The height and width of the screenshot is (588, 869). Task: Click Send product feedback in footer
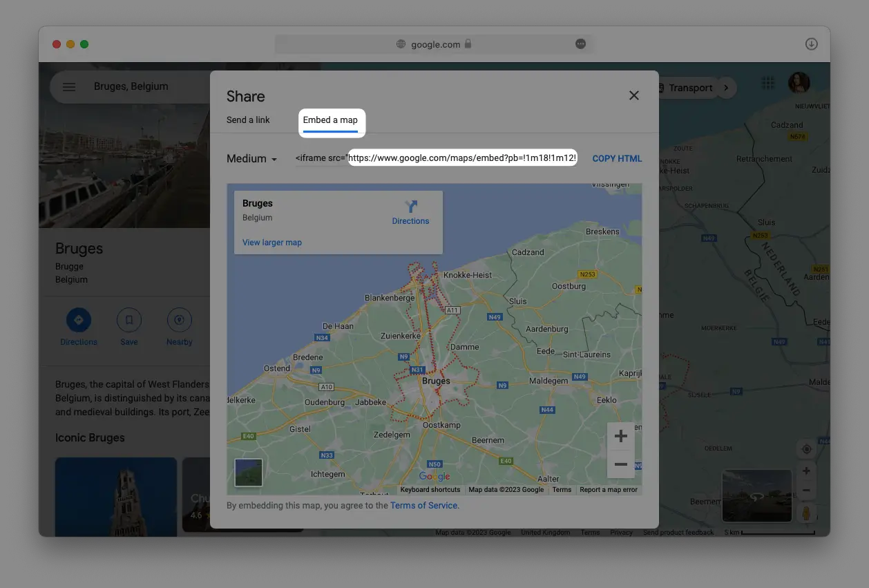[679, 533]
